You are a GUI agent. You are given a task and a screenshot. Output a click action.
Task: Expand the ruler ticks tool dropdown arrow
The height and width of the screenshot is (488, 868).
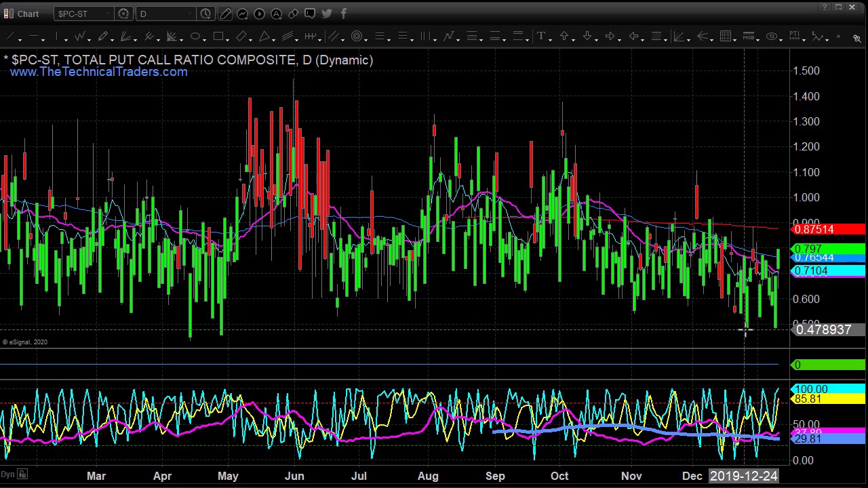(x=319, y=40)
